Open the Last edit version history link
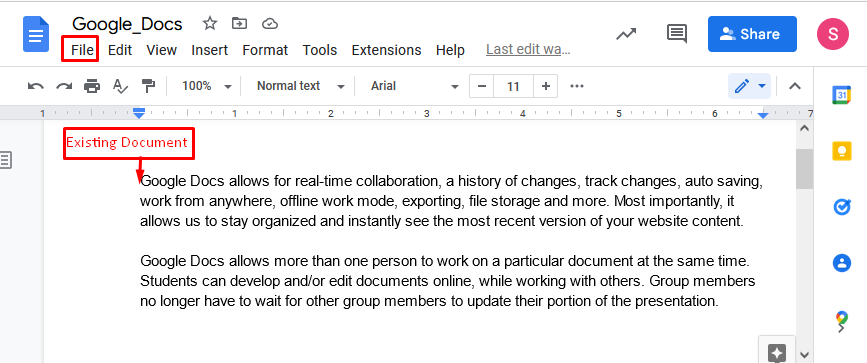 click(528, 50)
